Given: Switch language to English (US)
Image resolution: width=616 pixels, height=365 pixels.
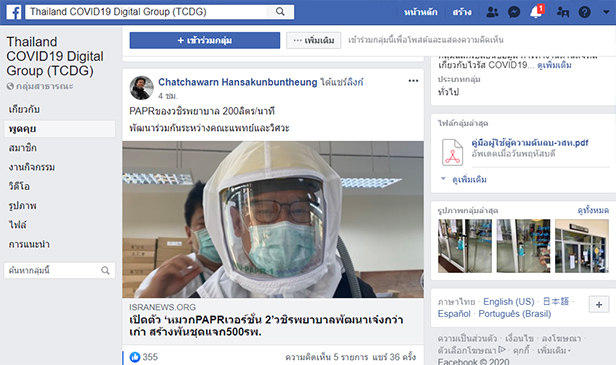Looking at the screenshot, I should 509,302.
